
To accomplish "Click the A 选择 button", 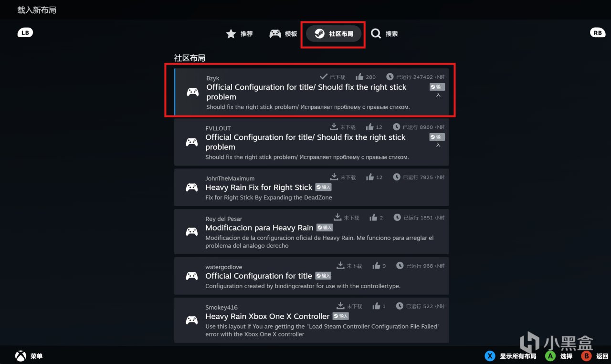I will click(x=558, y=356).
